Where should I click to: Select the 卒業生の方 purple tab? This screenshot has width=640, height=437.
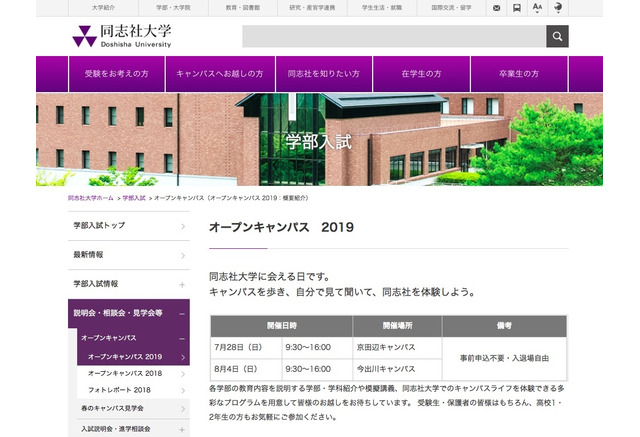point(519,74)
